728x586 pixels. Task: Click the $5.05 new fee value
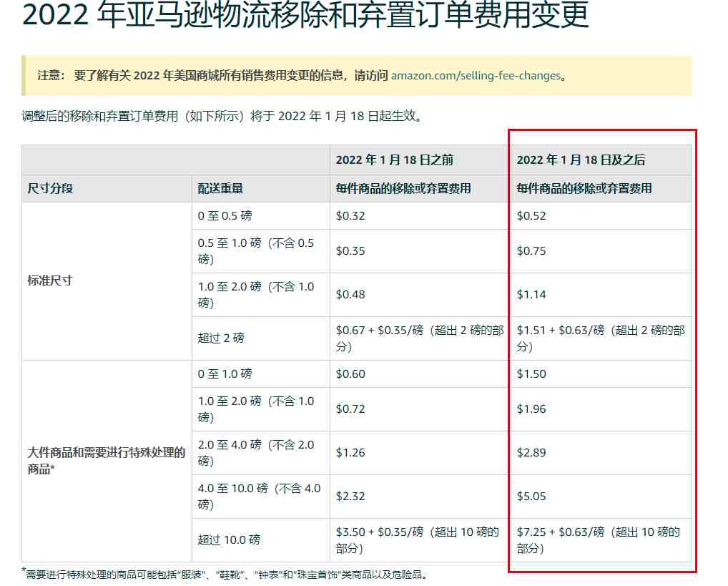pos(531,497)
